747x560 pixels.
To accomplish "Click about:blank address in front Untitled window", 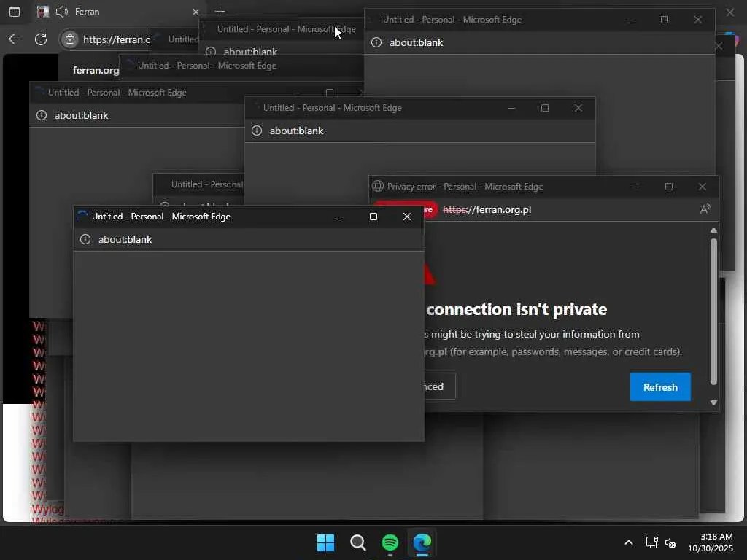I will pos(125,239).
